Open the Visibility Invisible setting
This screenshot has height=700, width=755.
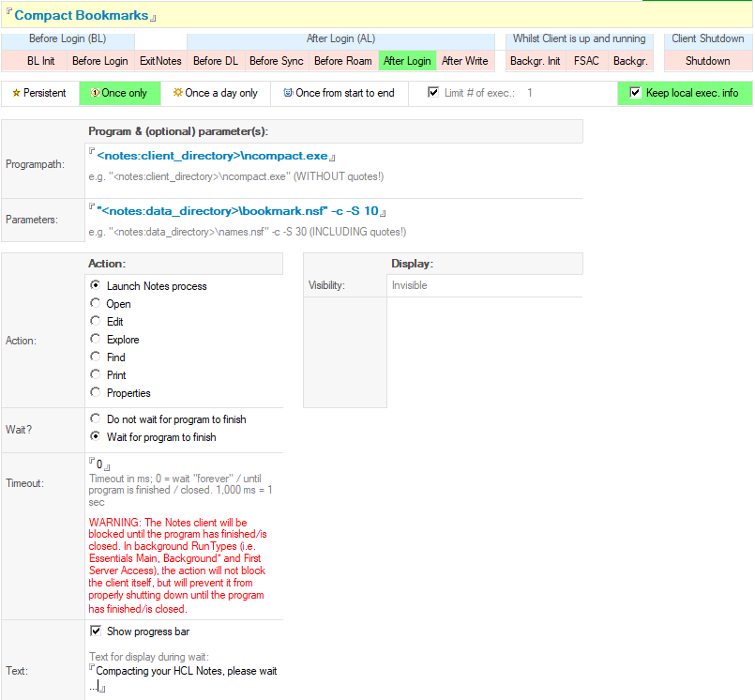pyautogui.click(x=410, y=285)
